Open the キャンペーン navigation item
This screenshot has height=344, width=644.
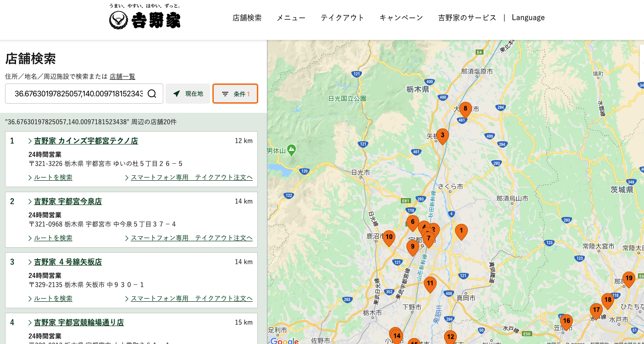[401, 18]
